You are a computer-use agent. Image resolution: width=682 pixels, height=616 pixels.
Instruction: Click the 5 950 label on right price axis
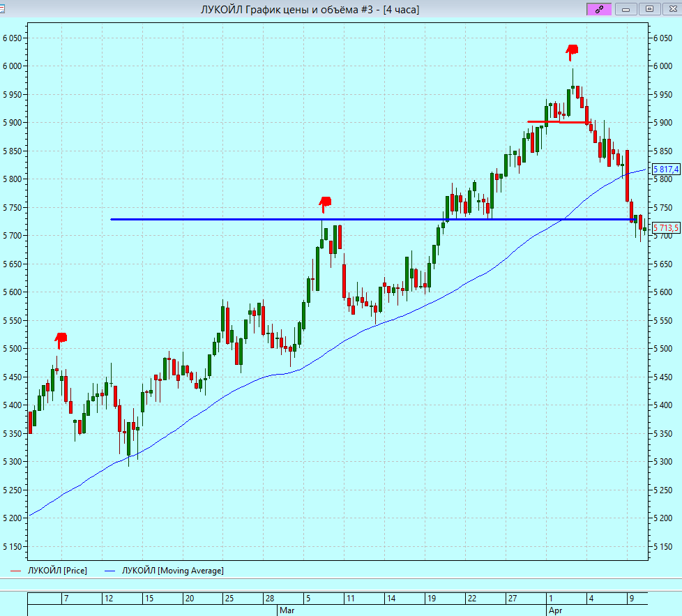coord(663,94)
